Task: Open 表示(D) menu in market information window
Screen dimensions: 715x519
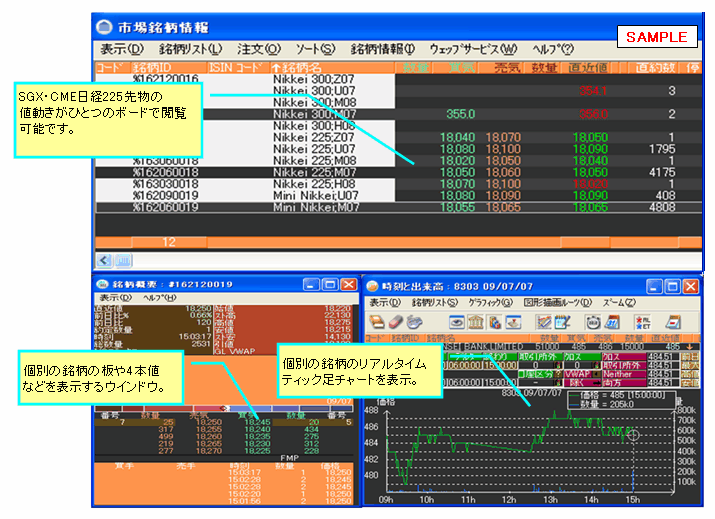Action: point(122,49)
